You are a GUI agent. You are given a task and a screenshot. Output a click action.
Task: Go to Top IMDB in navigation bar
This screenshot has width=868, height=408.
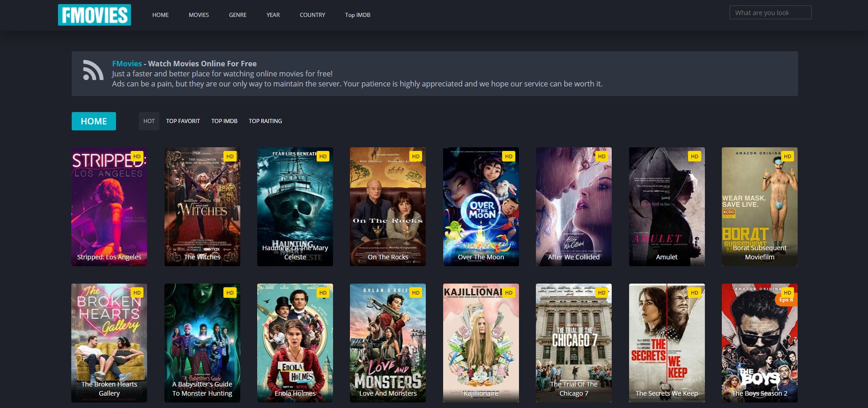coord(358,15)
